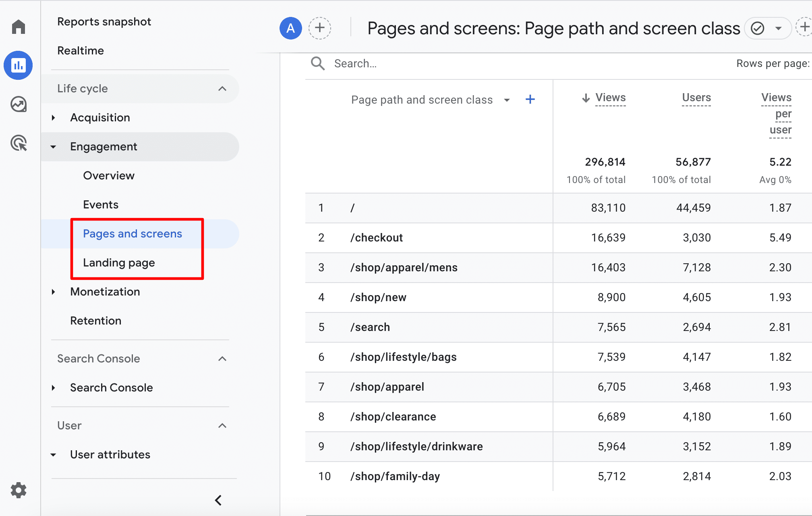This screenshot has width=812, height=516.
Task: Select the Explore icon in left rail
Action: pyautogui.click(x=18, y=104)
